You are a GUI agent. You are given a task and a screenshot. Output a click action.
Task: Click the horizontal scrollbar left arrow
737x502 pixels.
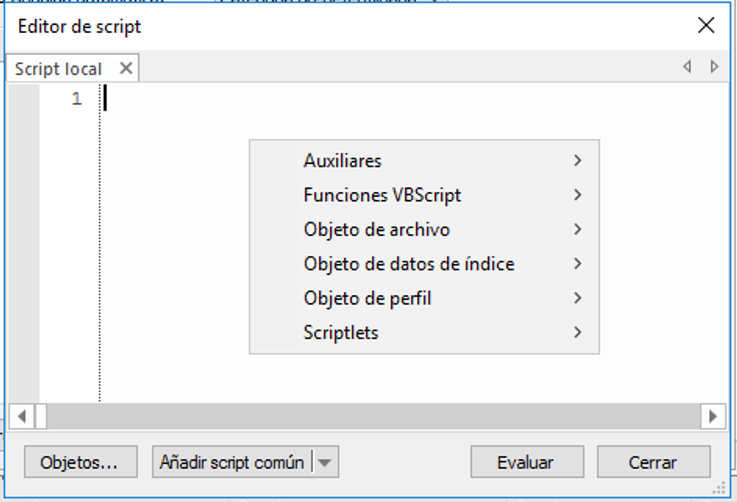pyautogui.click(x=22, y=416)
